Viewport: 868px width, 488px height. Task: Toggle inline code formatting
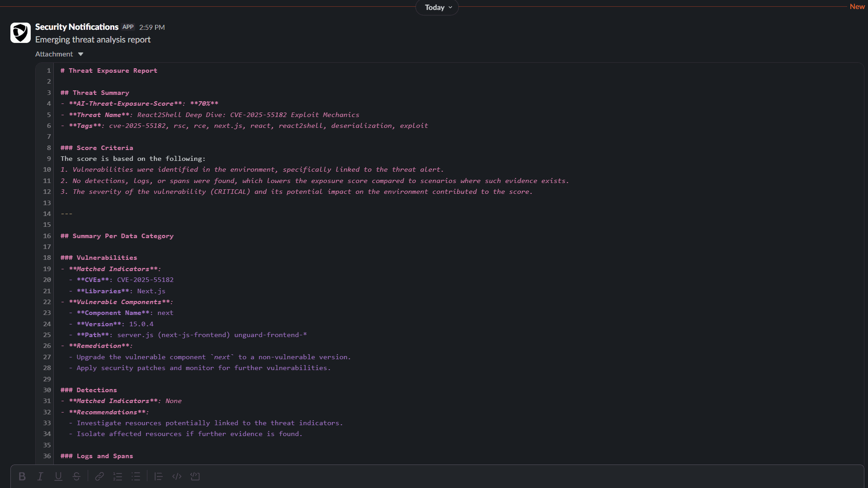coord(177,476)
